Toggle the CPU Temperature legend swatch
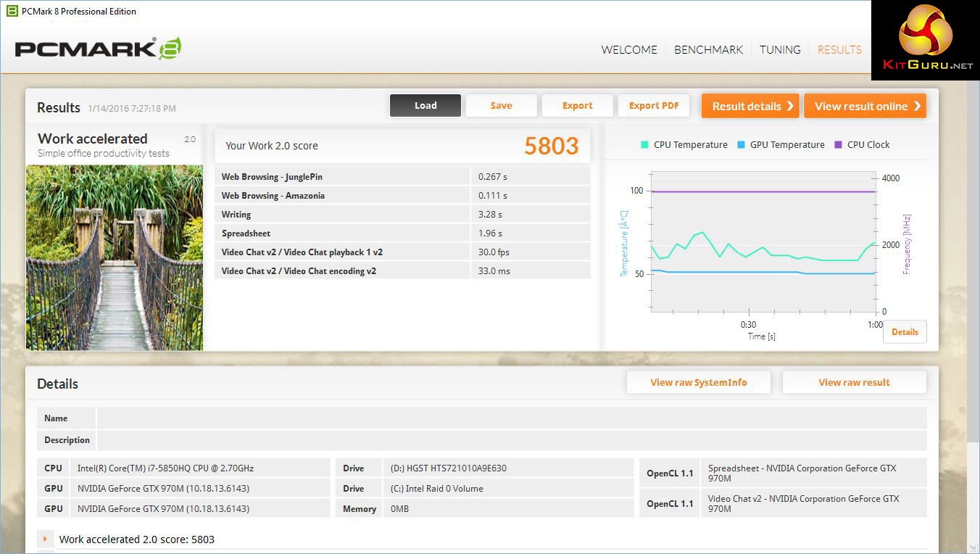Image resolution: width=980 pixels, height=554 pixels. [x=644, y=144]
